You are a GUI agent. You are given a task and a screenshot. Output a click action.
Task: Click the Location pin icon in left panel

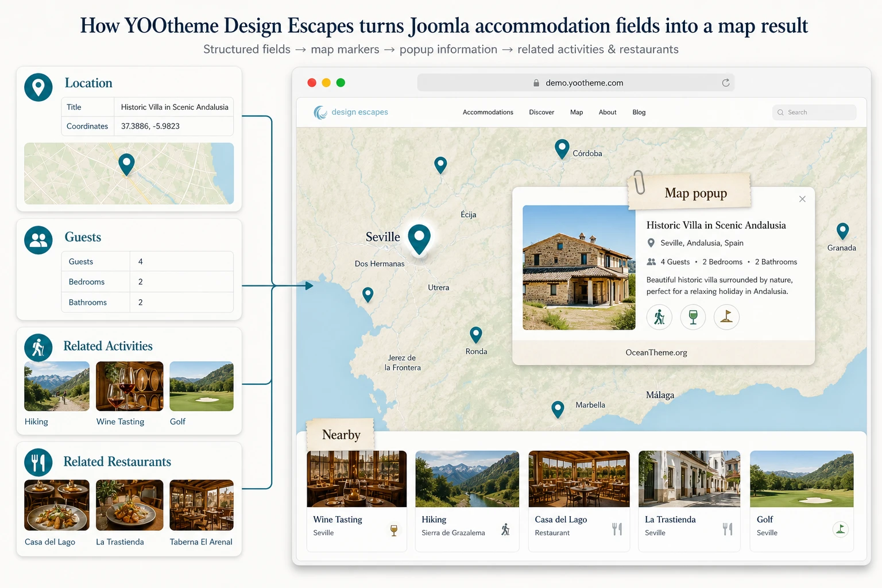point(38,87)
